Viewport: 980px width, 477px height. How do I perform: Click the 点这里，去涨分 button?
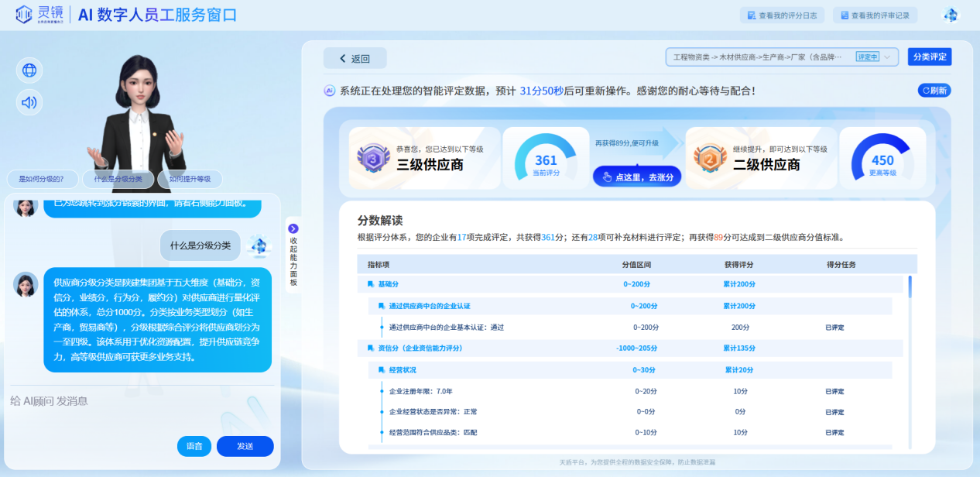(637, 177)
